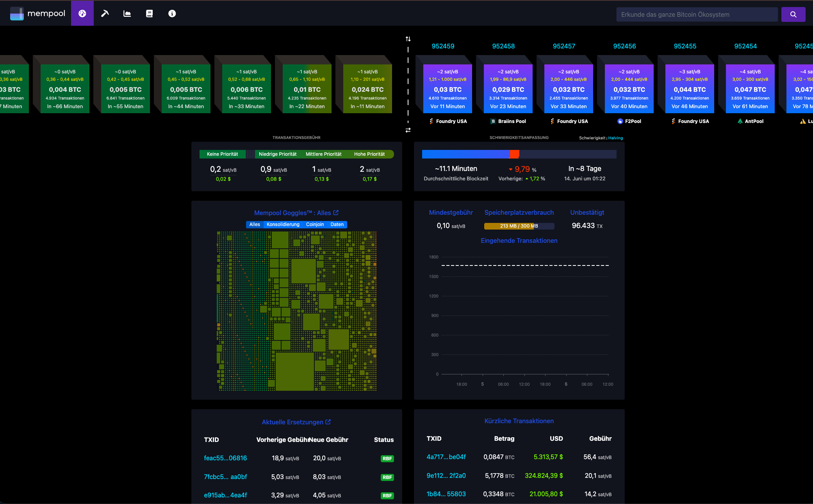The height and width of the screenshot is (504, 813).
Task: Open the graphs chart icon
Action: 127,13
